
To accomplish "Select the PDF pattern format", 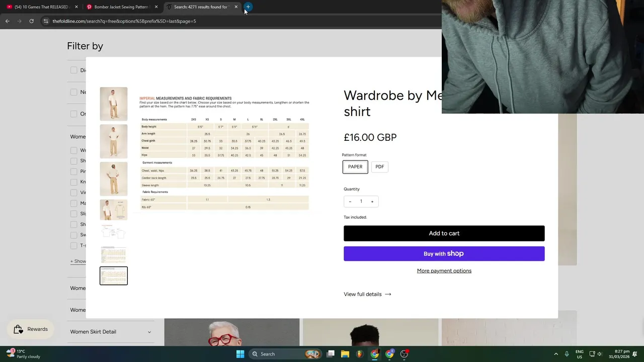I will 380,167.
